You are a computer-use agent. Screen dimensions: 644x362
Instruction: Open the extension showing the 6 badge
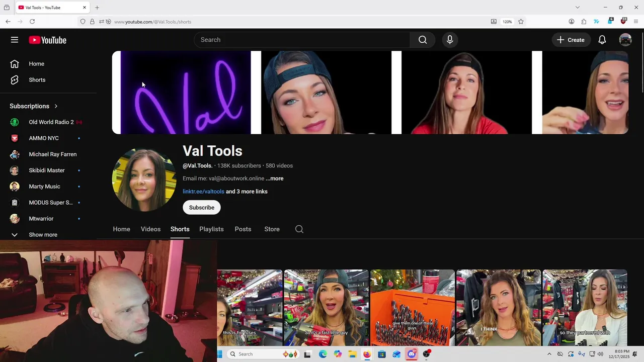pyautogui.click(x=610, y=21)
